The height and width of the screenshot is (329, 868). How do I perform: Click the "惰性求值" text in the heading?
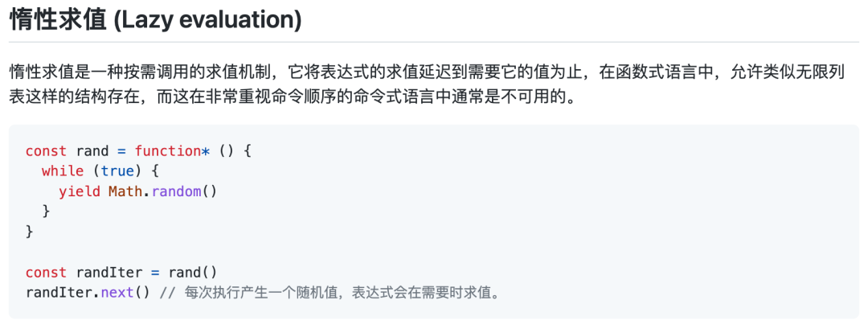56,20
